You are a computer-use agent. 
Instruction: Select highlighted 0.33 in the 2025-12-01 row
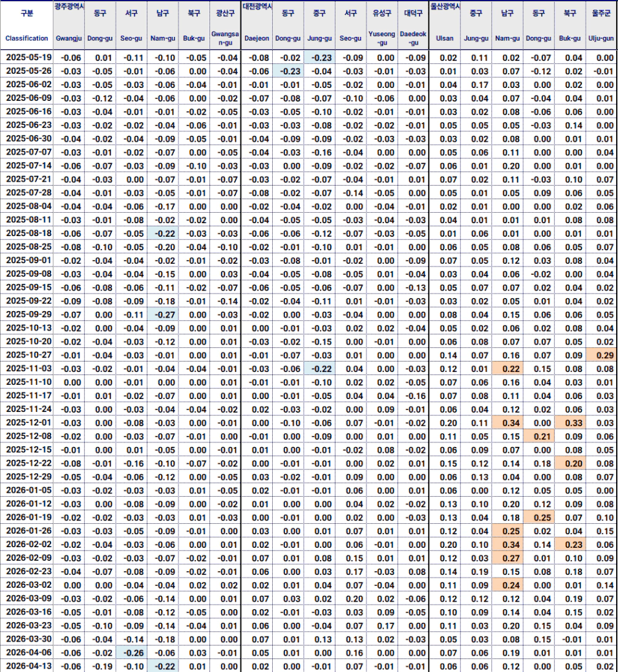pyautogui.click(x=570, y=422)
